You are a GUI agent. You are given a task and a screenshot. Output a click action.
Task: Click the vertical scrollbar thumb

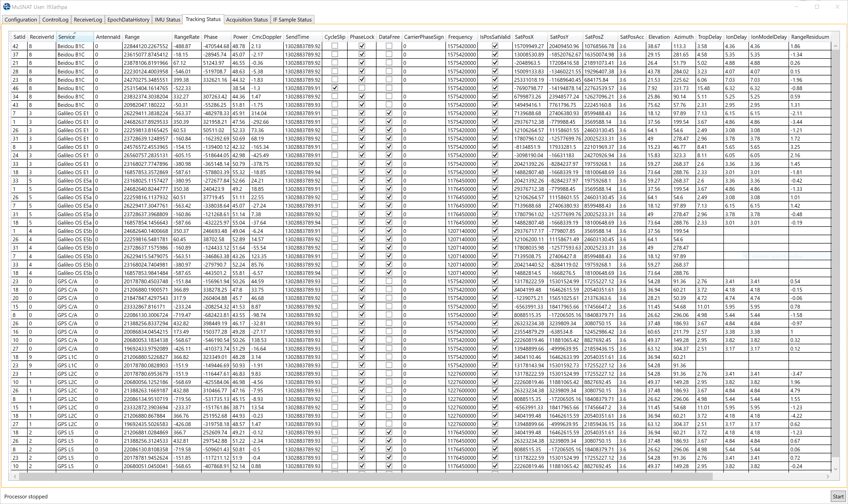(835, 253)
